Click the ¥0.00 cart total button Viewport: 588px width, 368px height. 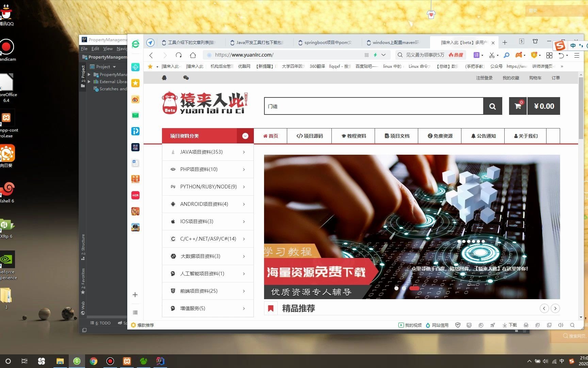(x=544, y=106)
